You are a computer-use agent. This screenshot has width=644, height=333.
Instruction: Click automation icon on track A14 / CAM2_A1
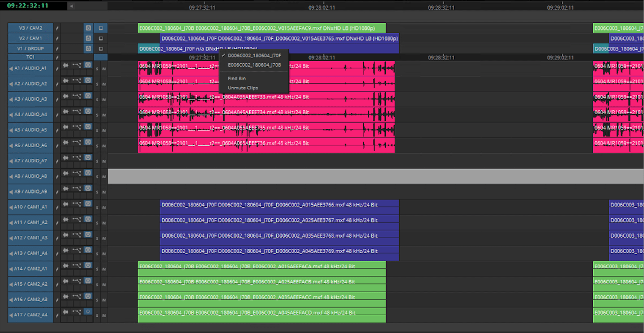coord(76,266)
